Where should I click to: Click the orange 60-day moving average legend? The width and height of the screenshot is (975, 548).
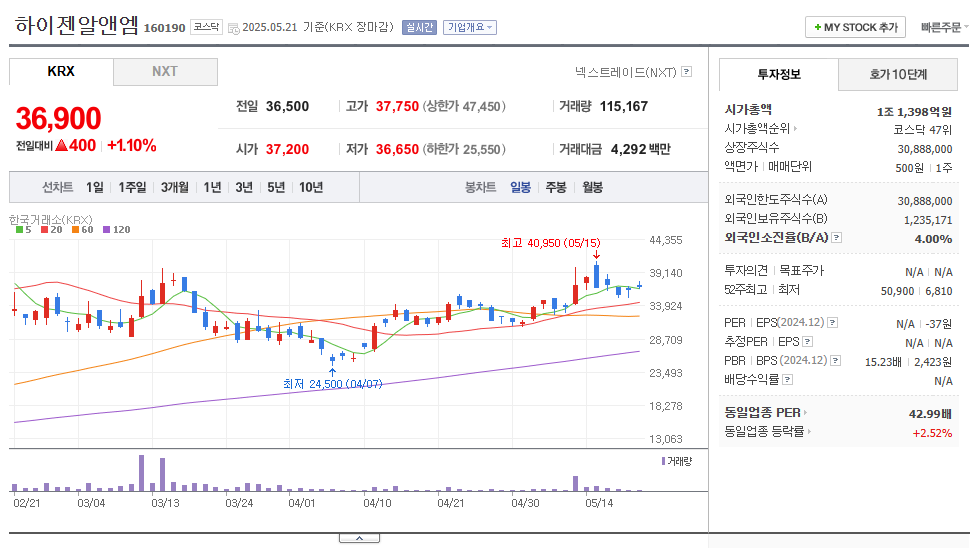coord(83,230)
